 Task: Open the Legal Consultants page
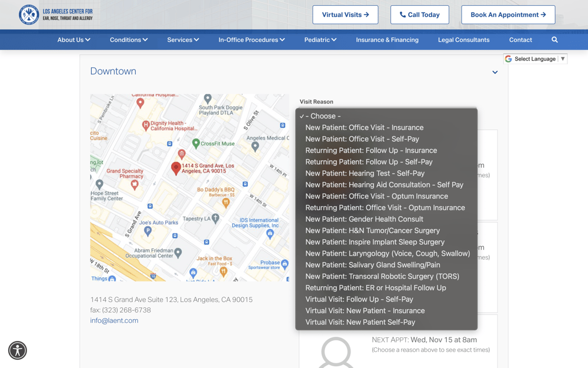[x=463, y=40]
